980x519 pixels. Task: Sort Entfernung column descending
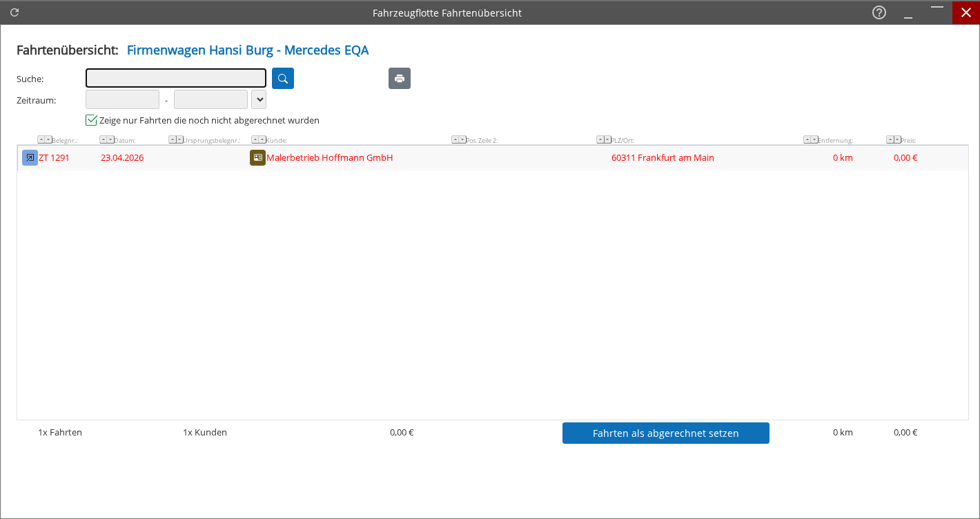point(814,139)
